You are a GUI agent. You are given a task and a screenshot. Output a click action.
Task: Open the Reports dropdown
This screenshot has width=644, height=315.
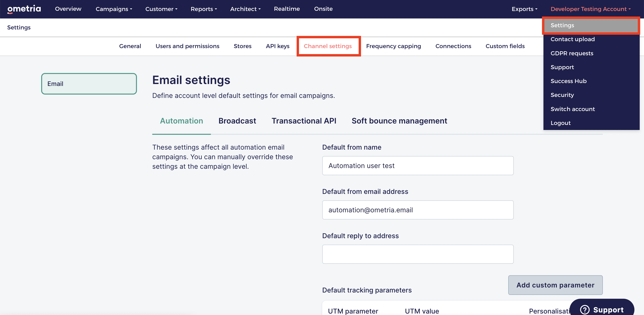coord(203,9)
